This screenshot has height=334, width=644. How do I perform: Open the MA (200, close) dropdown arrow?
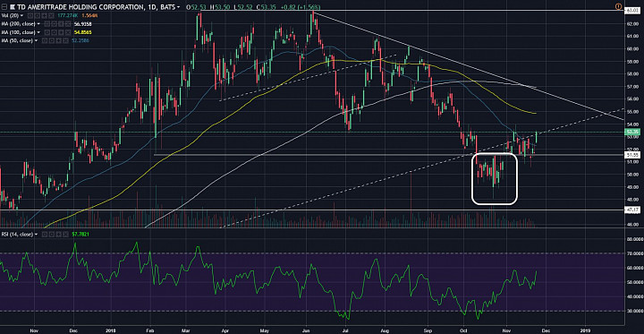[38, 24]
